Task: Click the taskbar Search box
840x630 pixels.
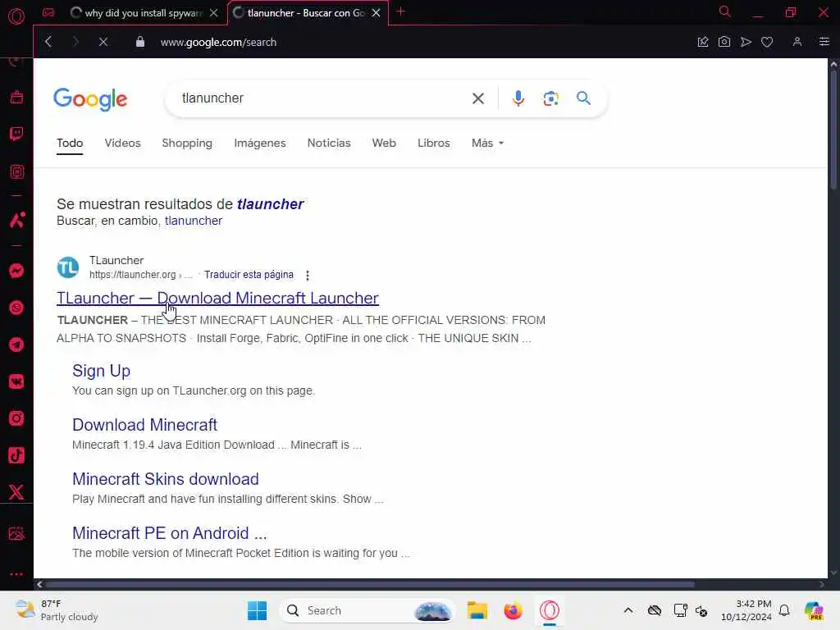Action: click(367, 610)
